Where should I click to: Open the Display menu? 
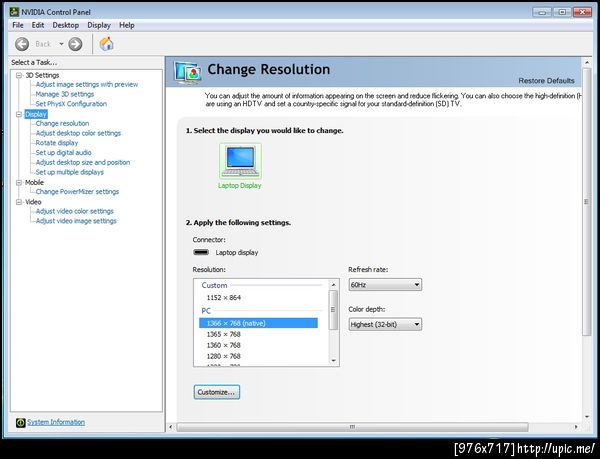[x=99, y=25]
